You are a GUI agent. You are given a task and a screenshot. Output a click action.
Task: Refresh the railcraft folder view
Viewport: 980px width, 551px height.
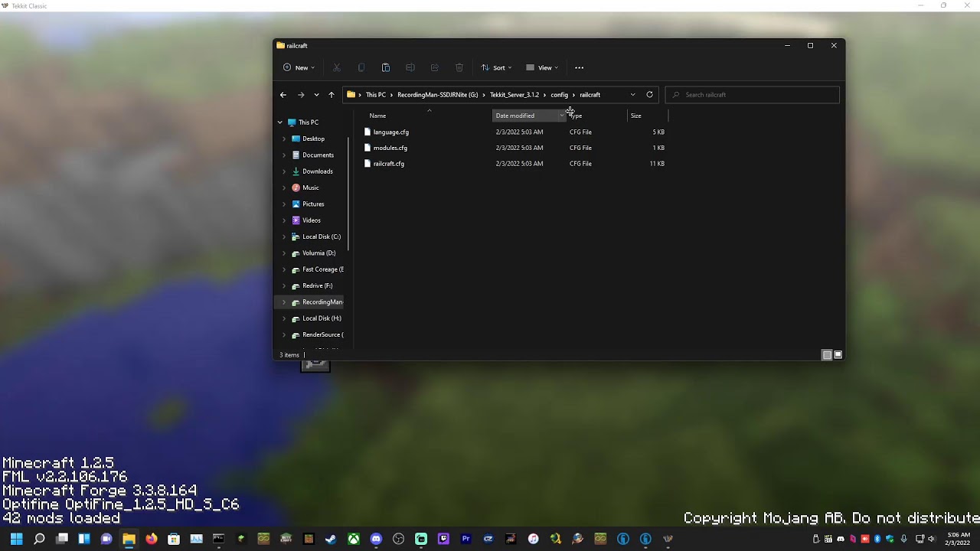pos(649,95)
